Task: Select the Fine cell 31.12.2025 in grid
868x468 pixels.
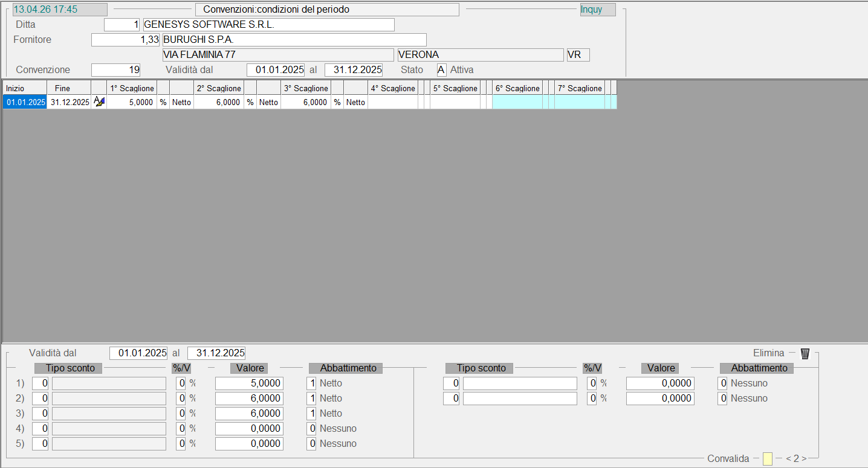Action: point(70,102)
